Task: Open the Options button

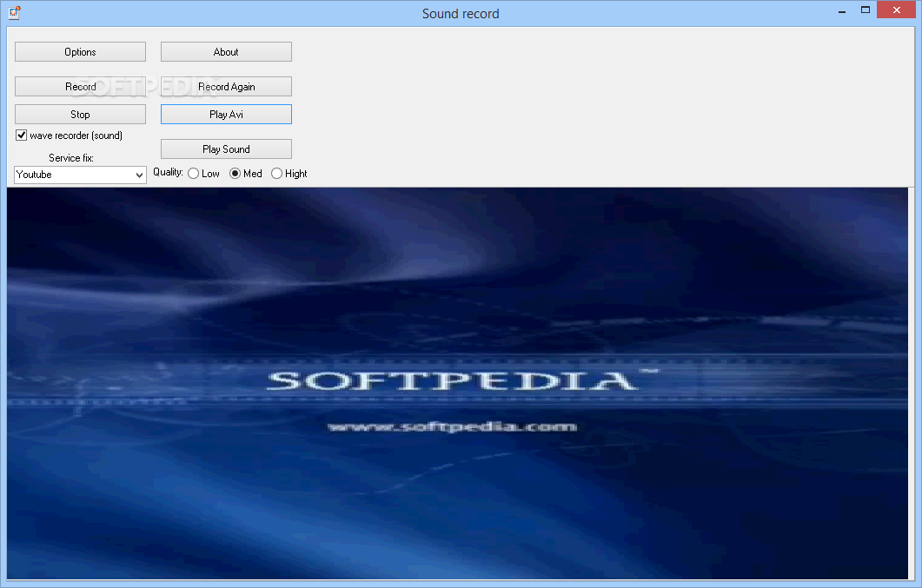Action: 80,52
